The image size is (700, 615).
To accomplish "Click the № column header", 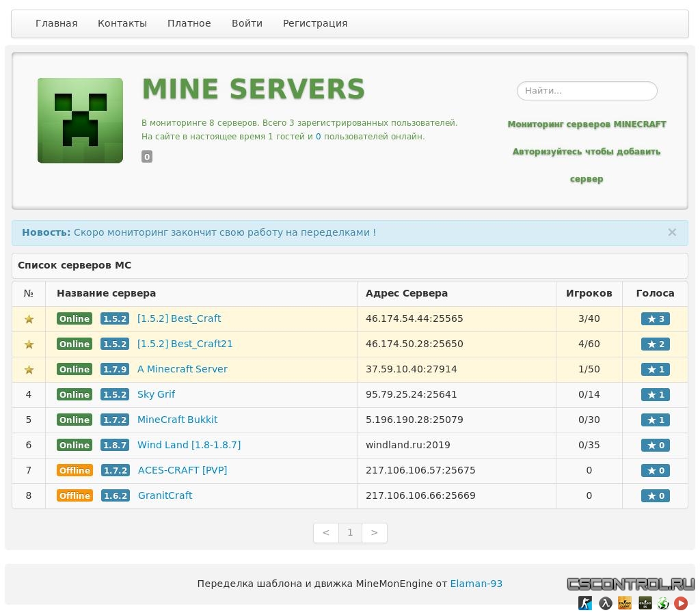I will pos(29,293).
